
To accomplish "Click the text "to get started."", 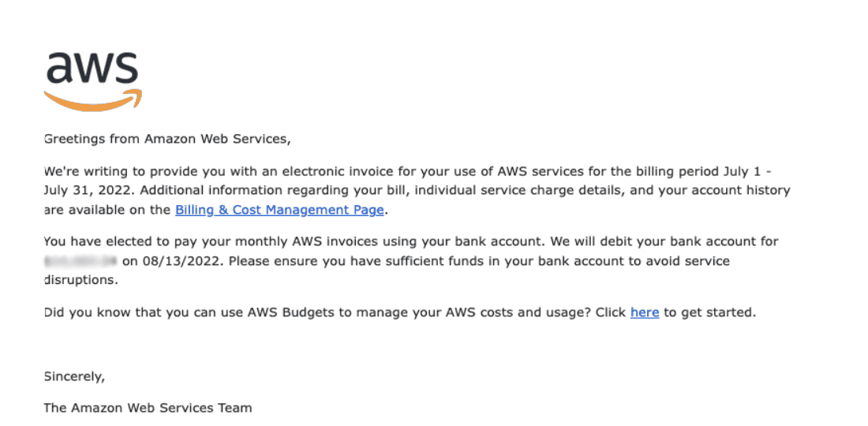I will (x=709, y=312).
